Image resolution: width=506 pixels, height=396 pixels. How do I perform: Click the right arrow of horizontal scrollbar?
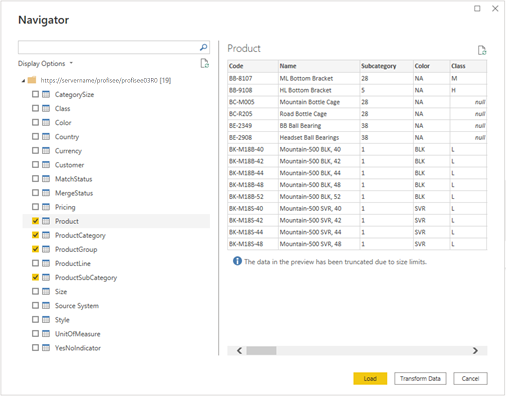pyautogui.click(x=475, y=350)
